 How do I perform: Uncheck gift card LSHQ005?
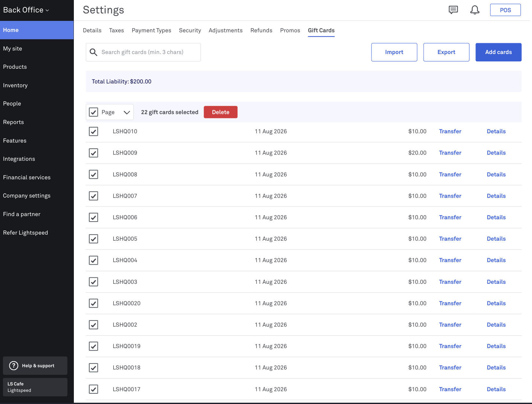coord(93,239)
